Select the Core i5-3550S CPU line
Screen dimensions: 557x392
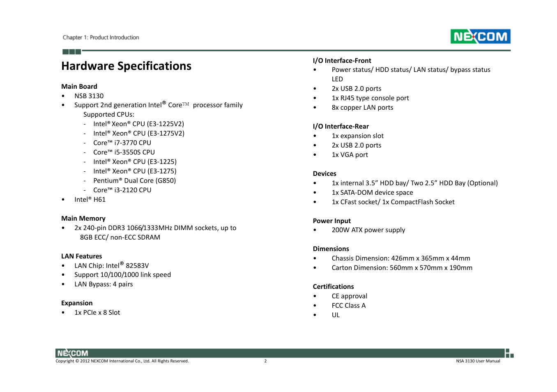click(124, 152)
